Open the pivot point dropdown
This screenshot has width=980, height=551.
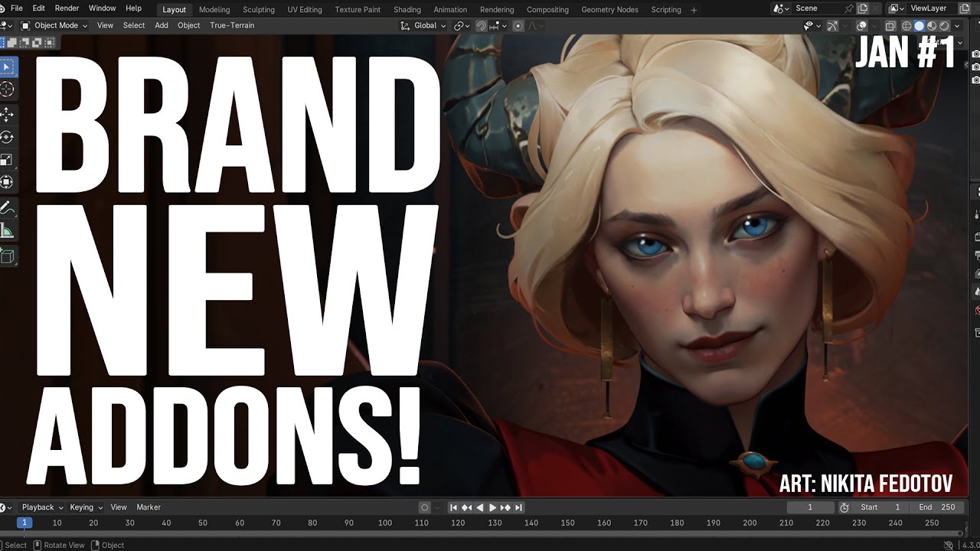point(461,25)
